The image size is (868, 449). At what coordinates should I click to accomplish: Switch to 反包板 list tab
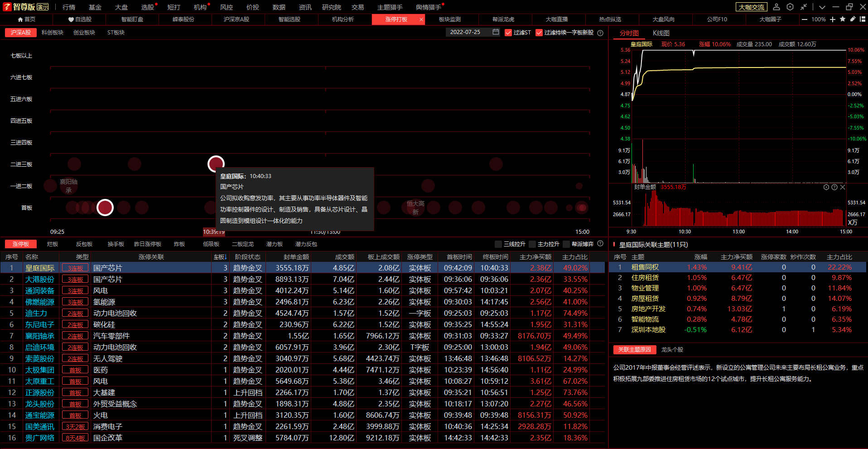[84, 244]
